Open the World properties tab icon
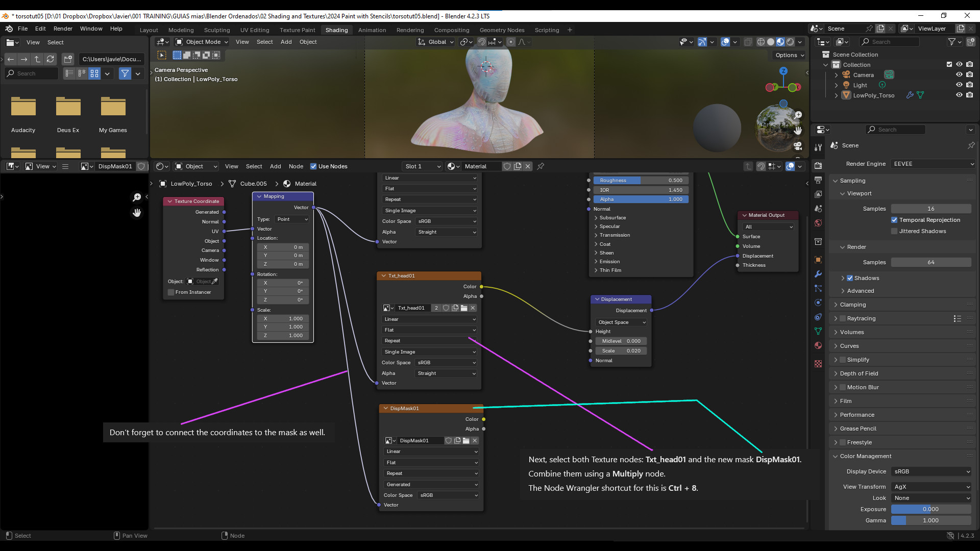Screen dimensions: 980x551 818,223
